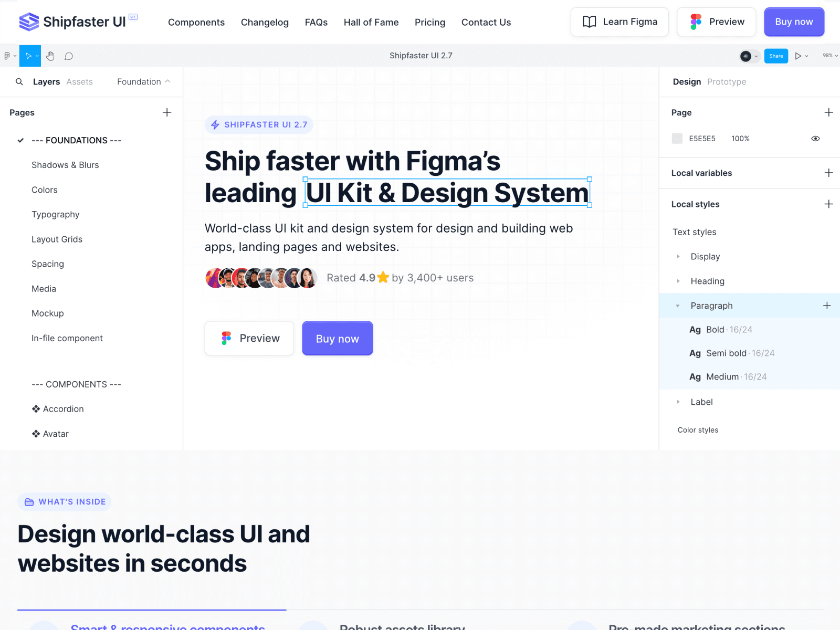Click the 2.7 version tag beside logo
The image size is (840, 630).
(133, 17)
